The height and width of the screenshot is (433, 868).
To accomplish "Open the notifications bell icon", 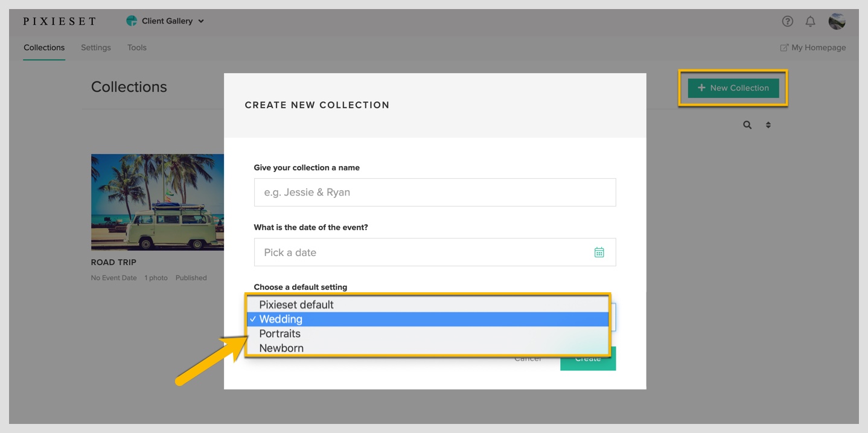I will pos(811,21).
